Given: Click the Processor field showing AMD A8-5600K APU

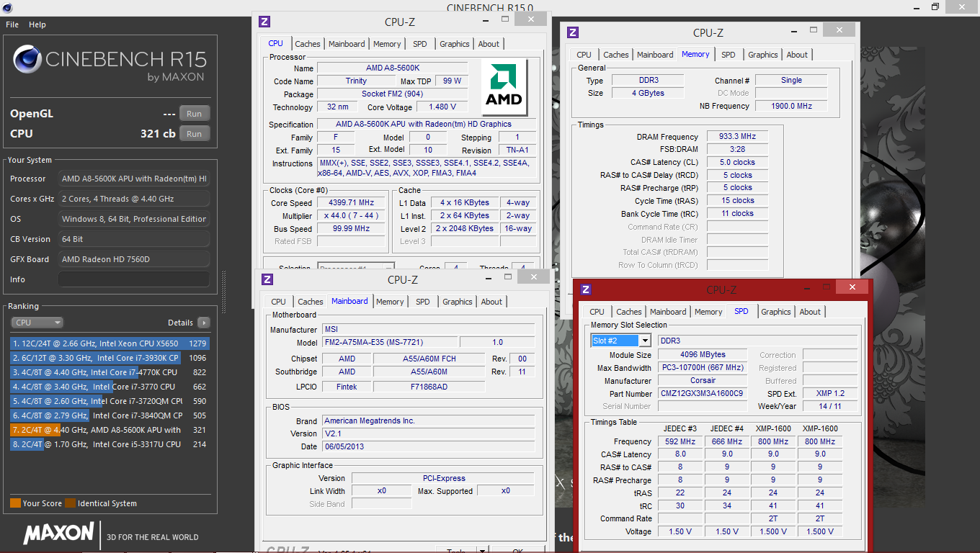Looking at the screenshot, I should [x=134, y=179].
